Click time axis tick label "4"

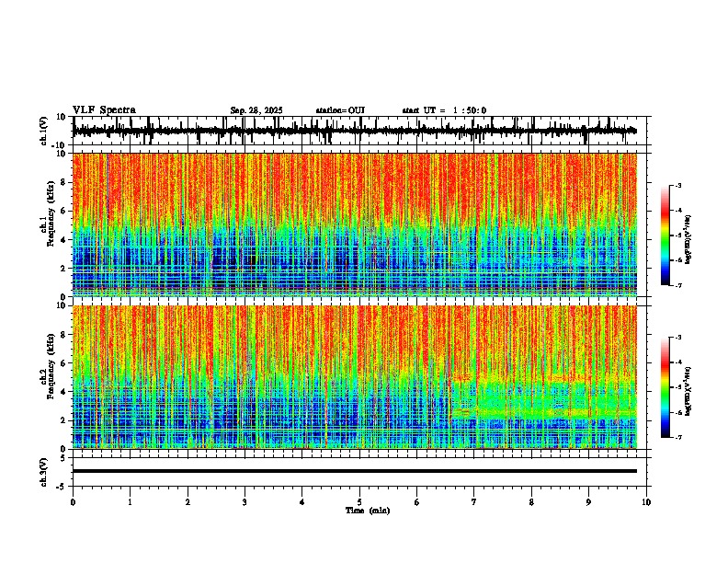(x=302, y=502)
